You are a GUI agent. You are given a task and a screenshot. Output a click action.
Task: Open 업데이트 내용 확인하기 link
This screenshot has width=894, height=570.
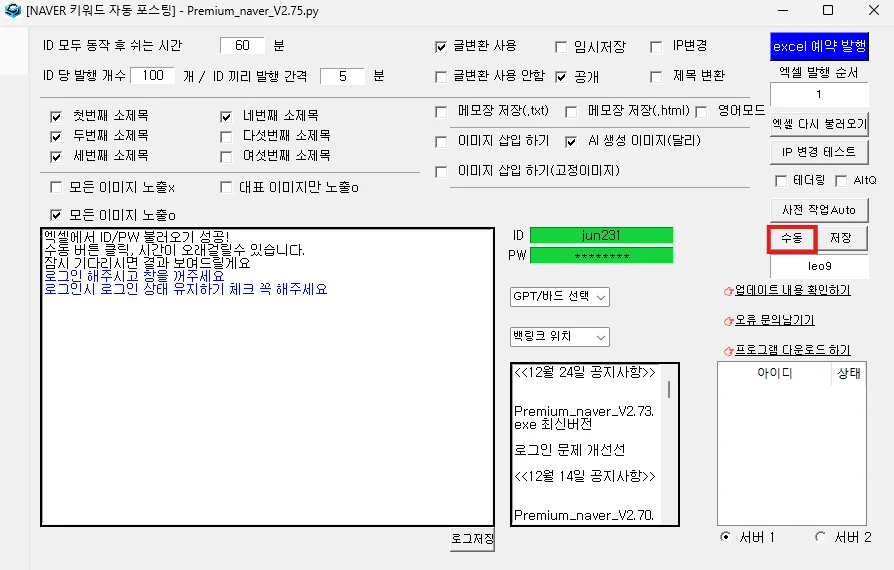tap(793, 290)
